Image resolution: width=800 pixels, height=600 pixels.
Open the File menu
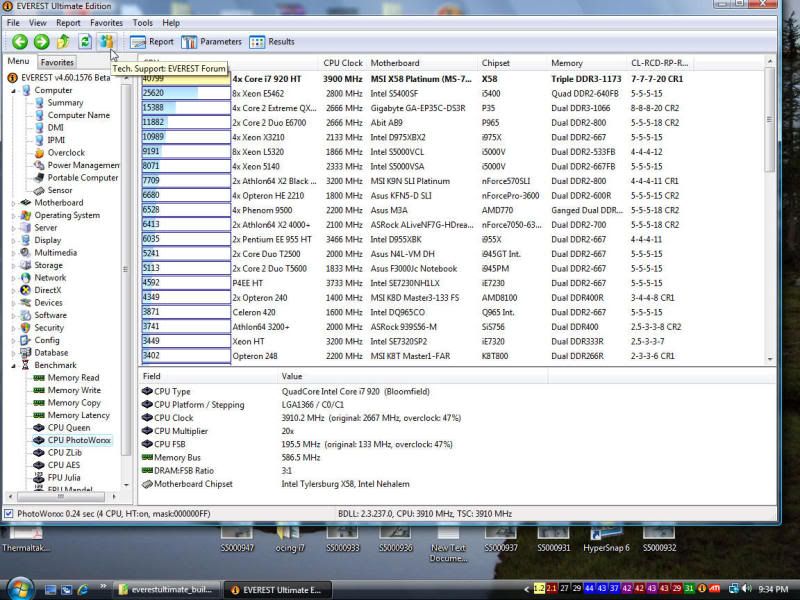pos(13,23)
